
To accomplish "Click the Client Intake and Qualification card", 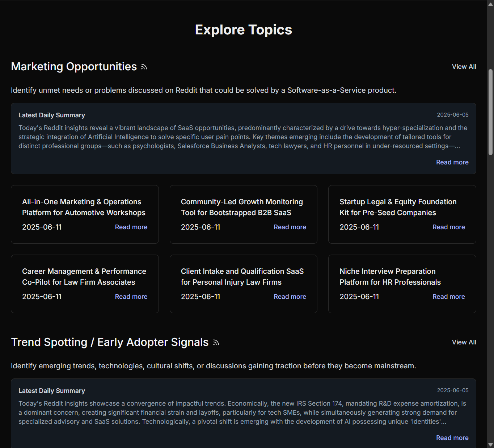I will pos(243,284).
